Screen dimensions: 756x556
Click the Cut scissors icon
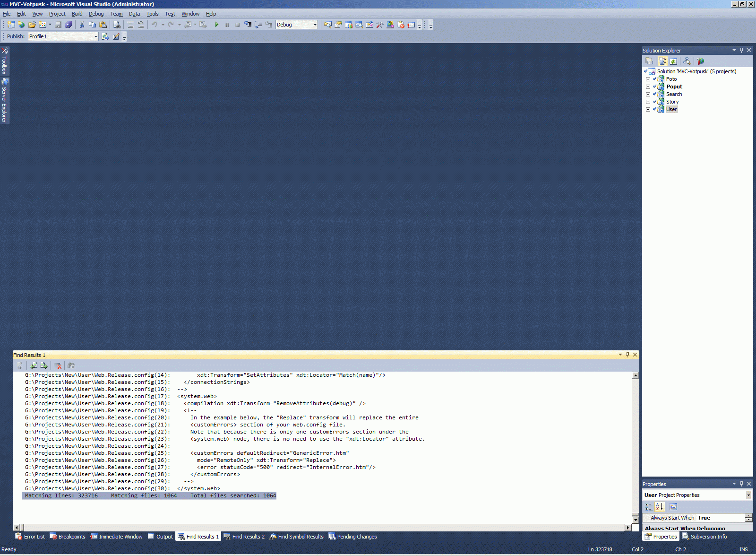pyautogui.click(x=82, y=25)
